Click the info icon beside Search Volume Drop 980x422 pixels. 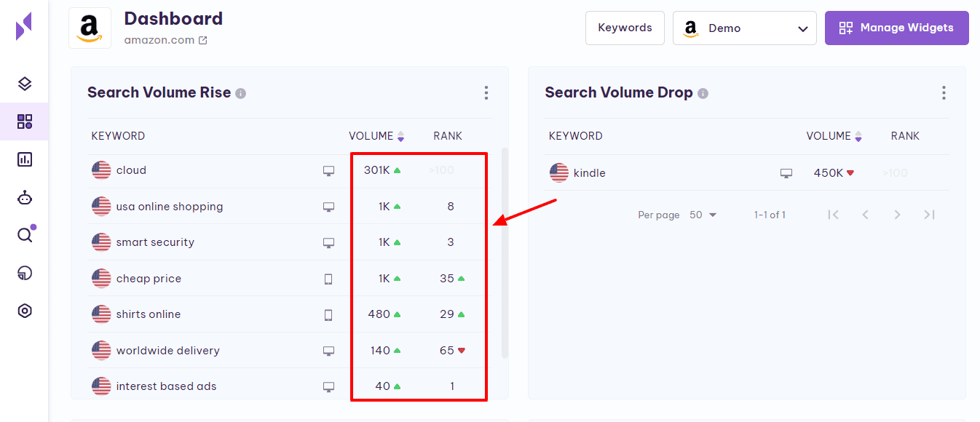(x=703, y=93)
